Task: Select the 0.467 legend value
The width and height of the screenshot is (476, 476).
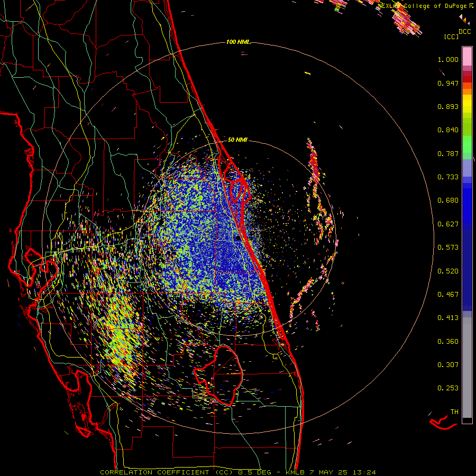Action: [x=448, y=295]
